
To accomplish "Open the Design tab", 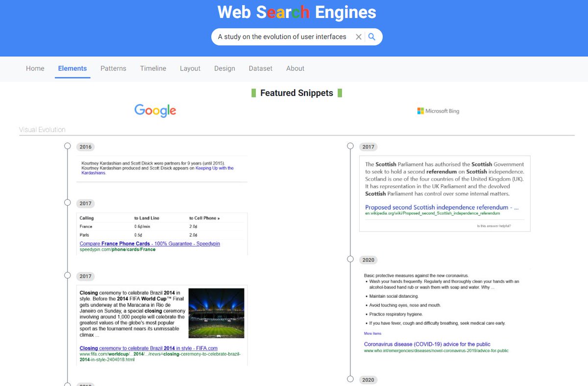I will pos(224,69).
